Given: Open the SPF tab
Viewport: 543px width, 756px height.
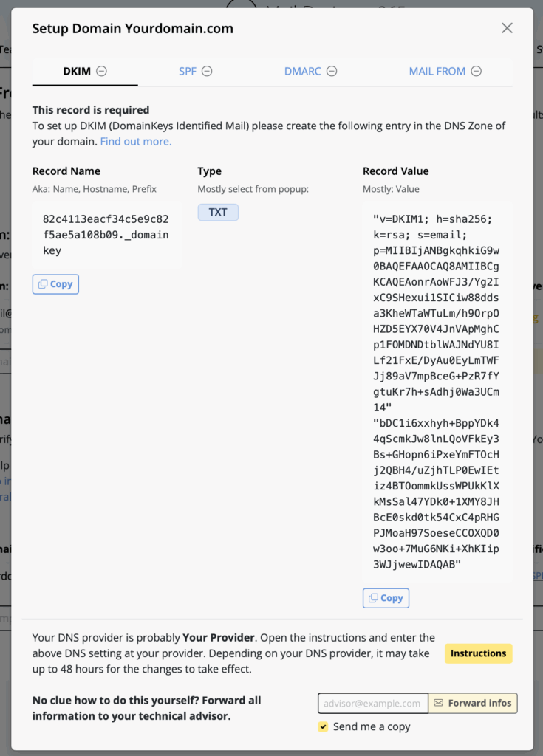Looking at the screenshot, I should coord(188,72).
